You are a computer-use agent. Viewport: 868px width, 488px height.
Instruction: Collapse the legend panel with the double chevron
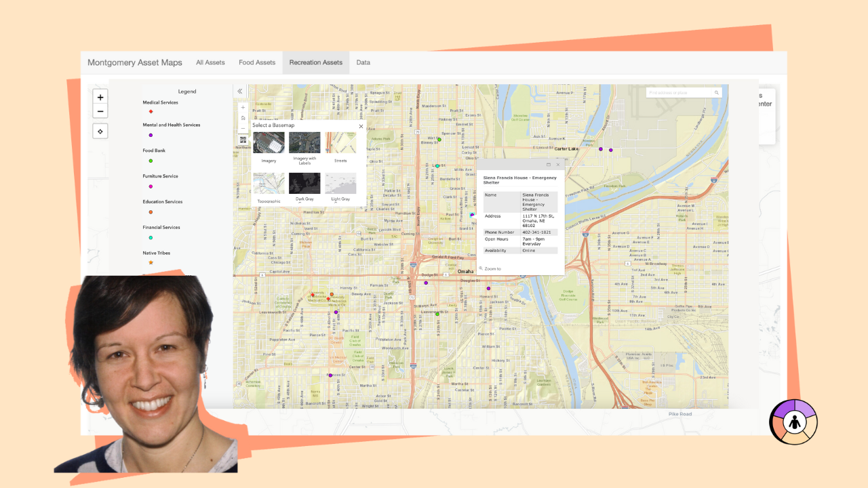coord(240,91)
